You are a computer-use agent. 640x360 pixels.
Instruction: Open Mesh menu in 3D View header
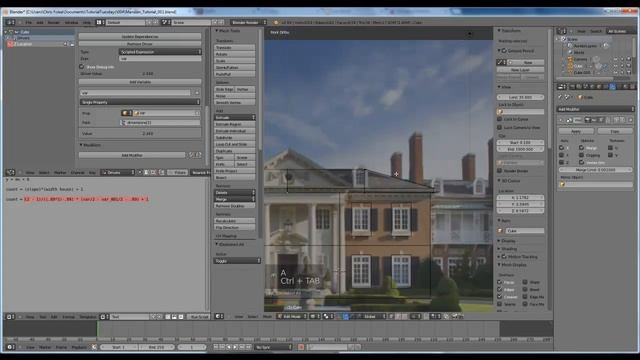267,316
